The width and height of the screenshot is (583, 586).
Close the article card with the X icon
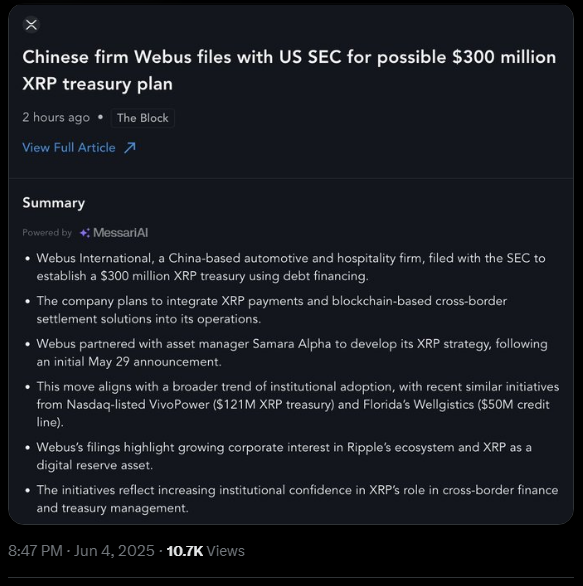pos(31,25)
